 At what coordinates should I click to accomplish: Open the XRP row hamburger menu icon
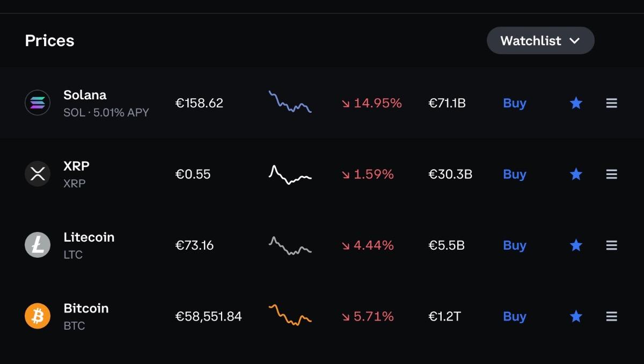[x=611, y=174]
